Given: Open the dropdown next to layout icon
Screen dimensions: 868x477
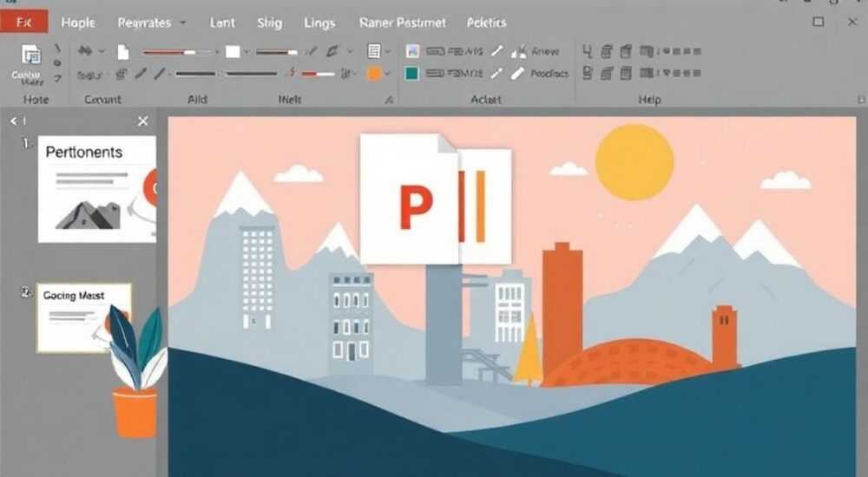Looking at the screenshot, I should pyautogui.click(x=388, y=51).
